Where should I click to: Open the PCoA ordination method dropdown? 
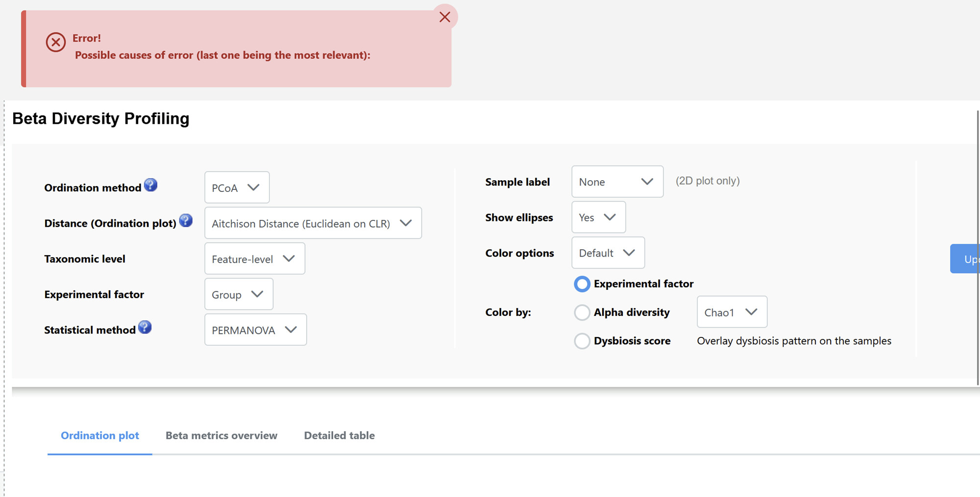237,188
